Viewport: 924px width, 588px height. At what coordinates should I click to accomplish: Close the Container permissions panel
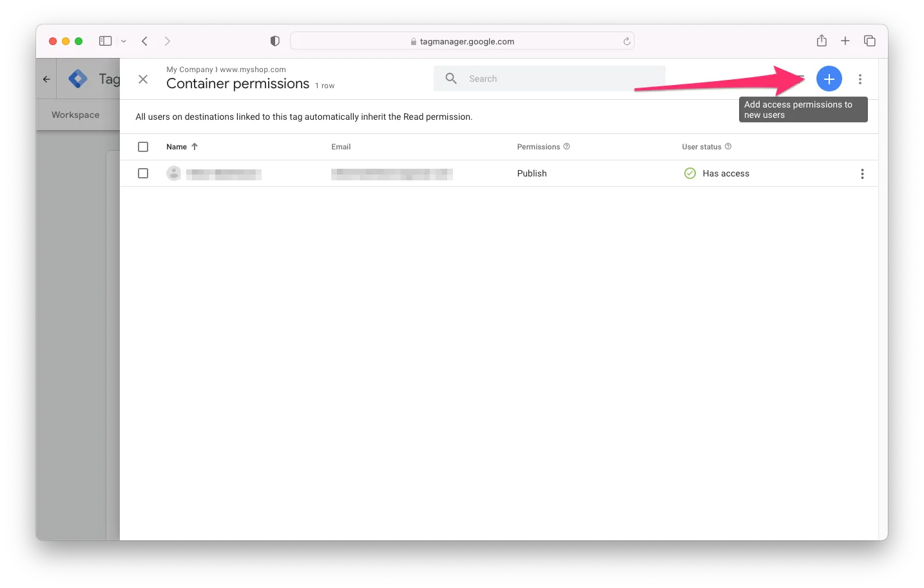point(143,79)
